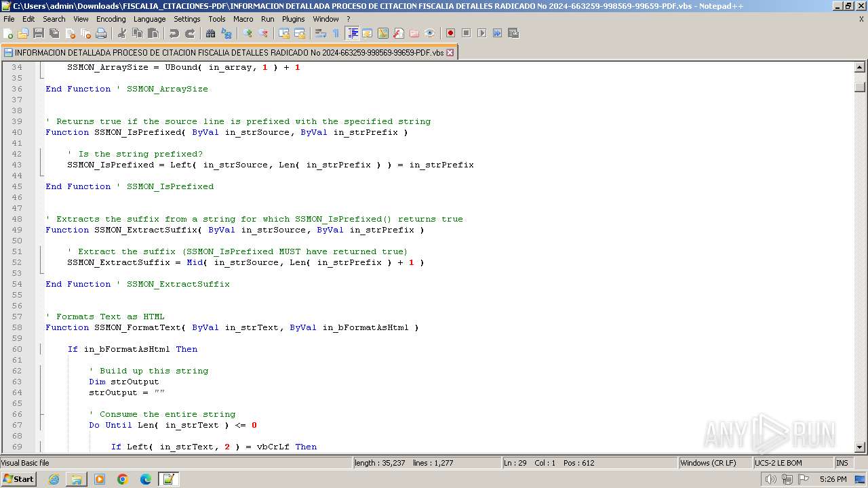Open the Function List panel
This screenshot has height=488, width=868.
(x=399, y=33)
